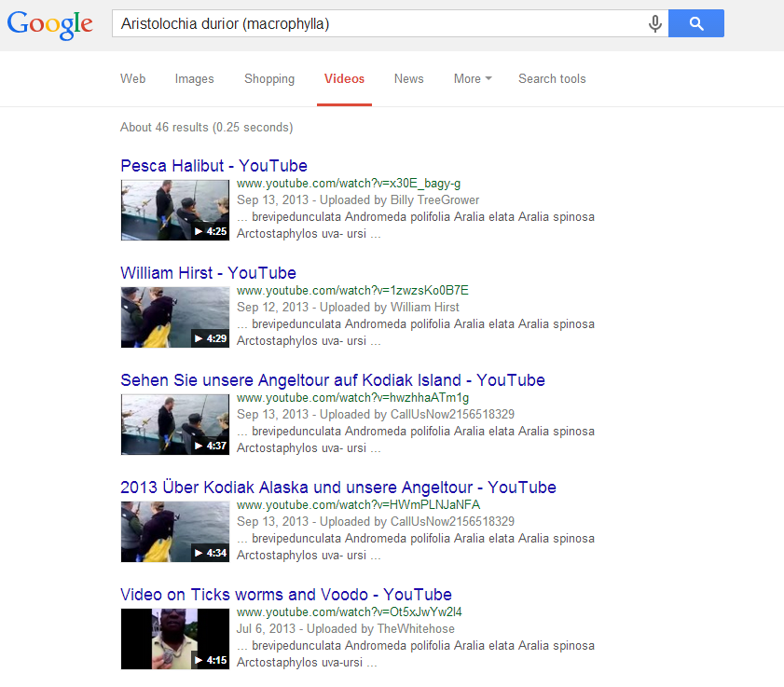The image size is (784, 687).
Task: Open Sehen Sie unsere Angeltour result
Action: click(332, 380)
